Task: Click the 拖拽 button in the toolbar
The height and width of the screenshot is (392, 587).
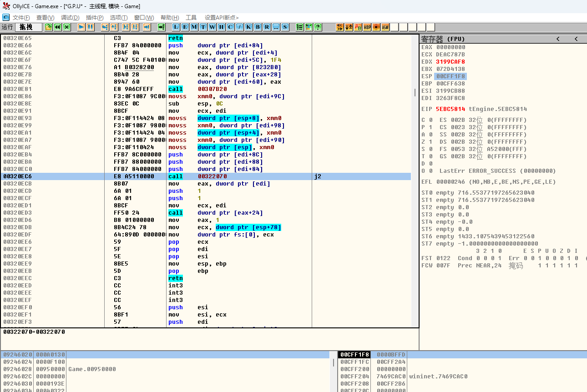Action: [29, 27]
